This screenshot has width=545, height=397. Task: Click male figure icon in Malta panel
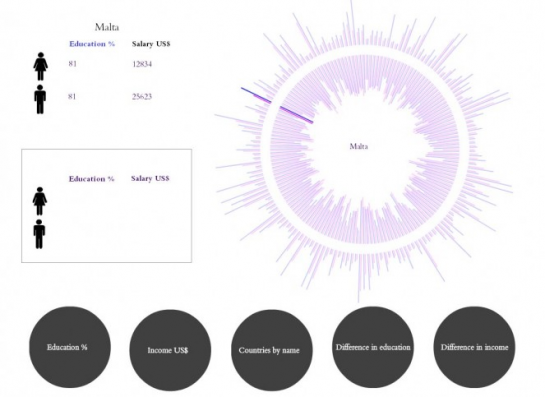(x=40, y=99)
